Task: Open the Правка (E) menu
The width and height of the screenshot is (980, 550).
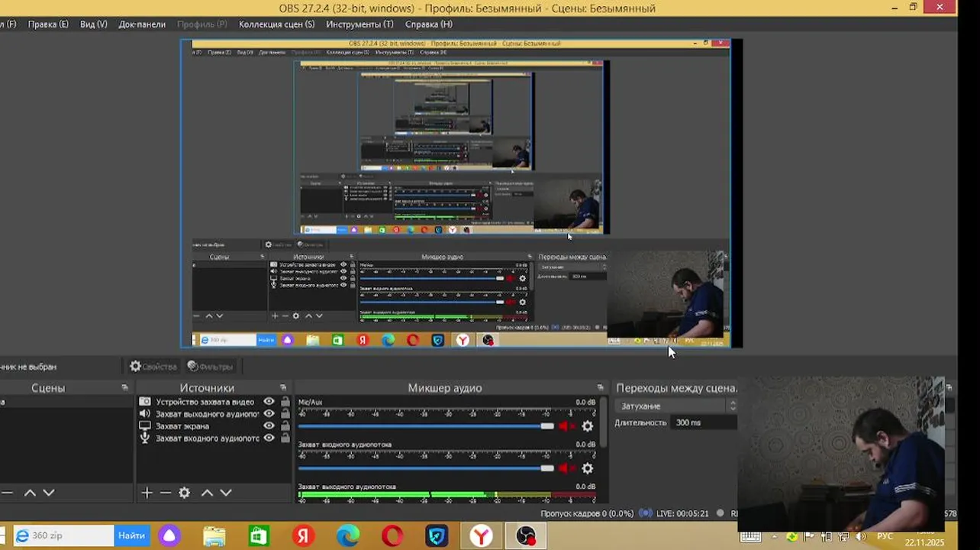Action: coord(48,24)
